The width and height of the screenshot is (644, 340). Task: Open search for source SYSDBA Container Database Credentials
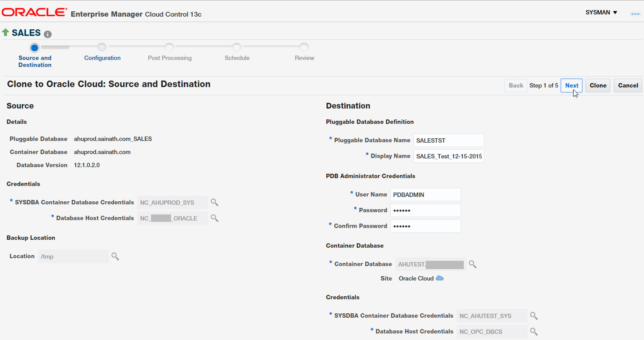214,202
